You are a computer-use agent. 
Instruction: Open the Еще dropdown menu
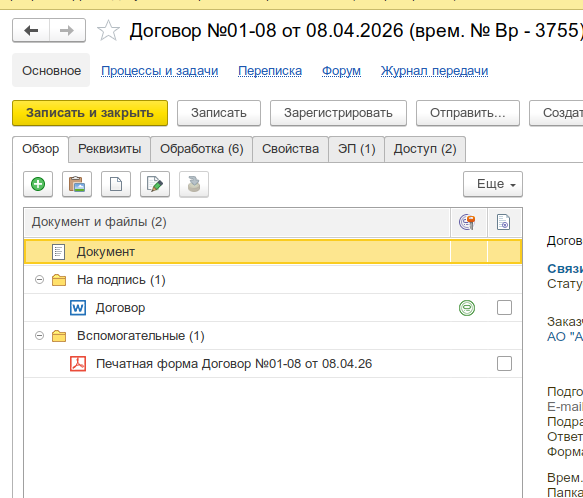(493, 184)
